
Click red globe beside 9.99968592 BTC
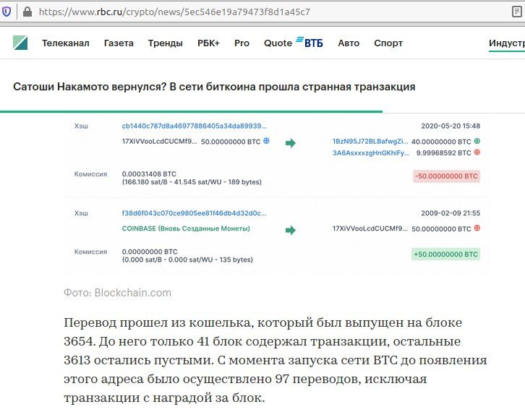click(477, 153)
